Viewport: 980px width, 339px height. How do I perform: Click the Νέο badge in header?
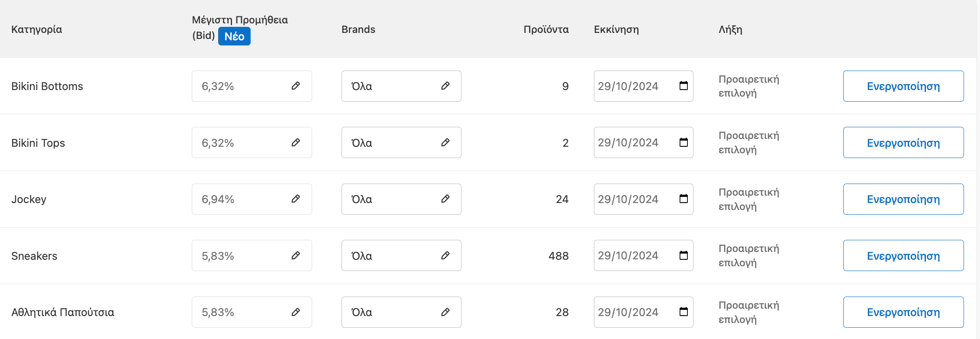pos(234,36)
